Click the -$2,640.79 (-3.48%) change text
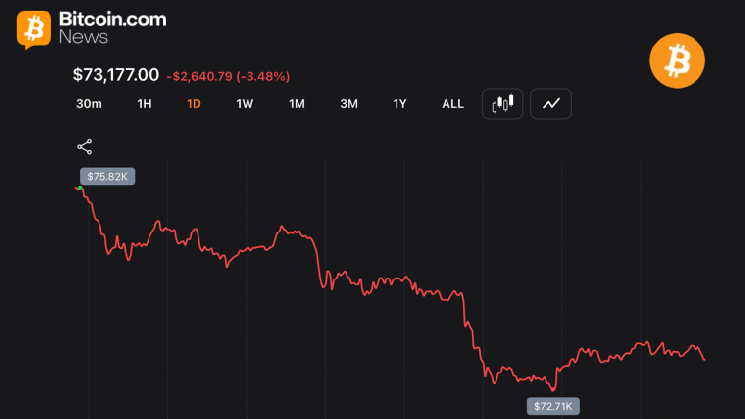Screen dimensions: 745x419 228,76
